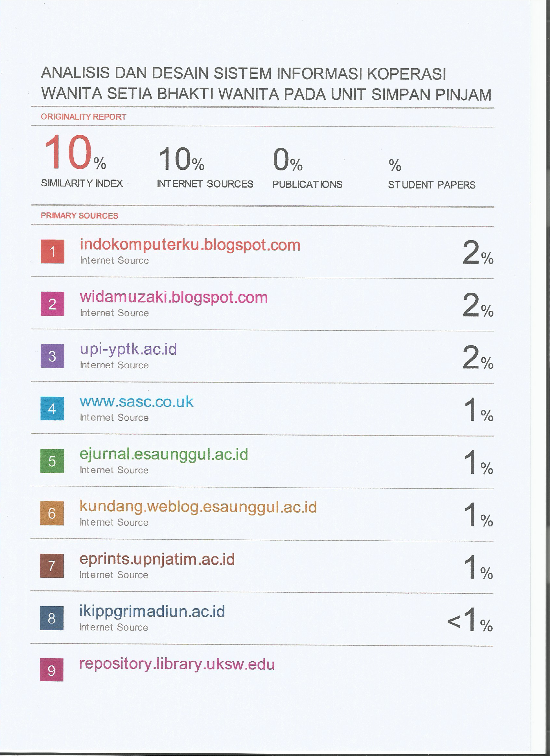Open indokomputerku.blogspot.com source link
The height and width of the screenshot is (756, 550).
click(x=190, y=245)
